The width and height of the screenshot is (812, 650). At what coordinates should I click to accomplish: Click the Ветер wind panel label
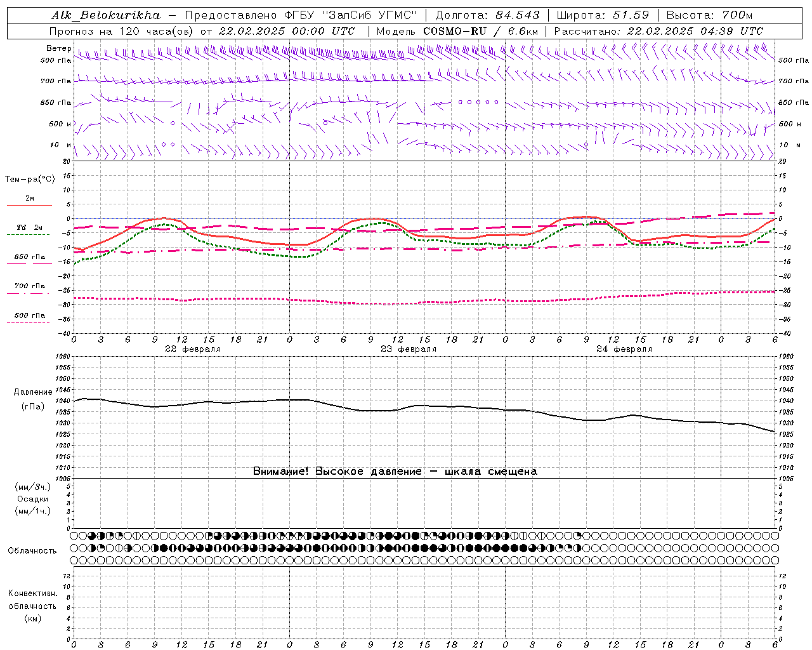(x=58, y=48)
